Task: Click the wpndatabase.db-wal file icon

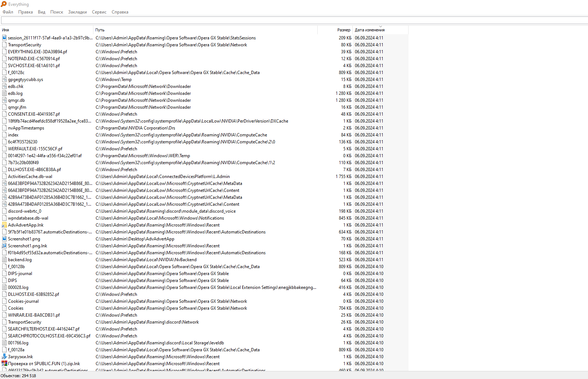Action: point(4,218)
